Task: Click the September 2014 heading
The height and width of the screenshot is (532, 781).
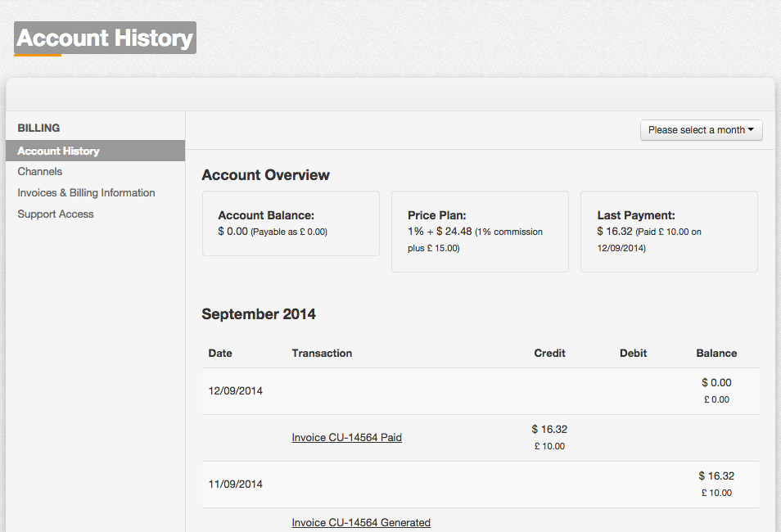Action: pos(259,314)
